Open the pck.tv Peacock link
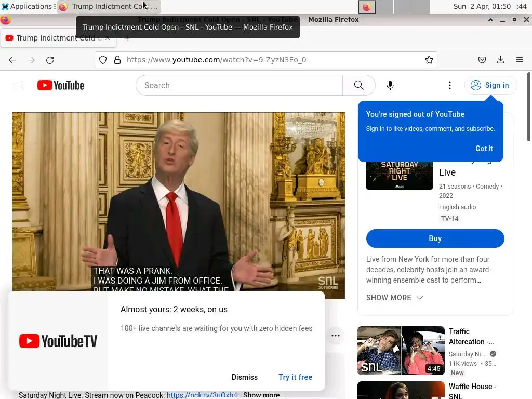 coord(204,395)
